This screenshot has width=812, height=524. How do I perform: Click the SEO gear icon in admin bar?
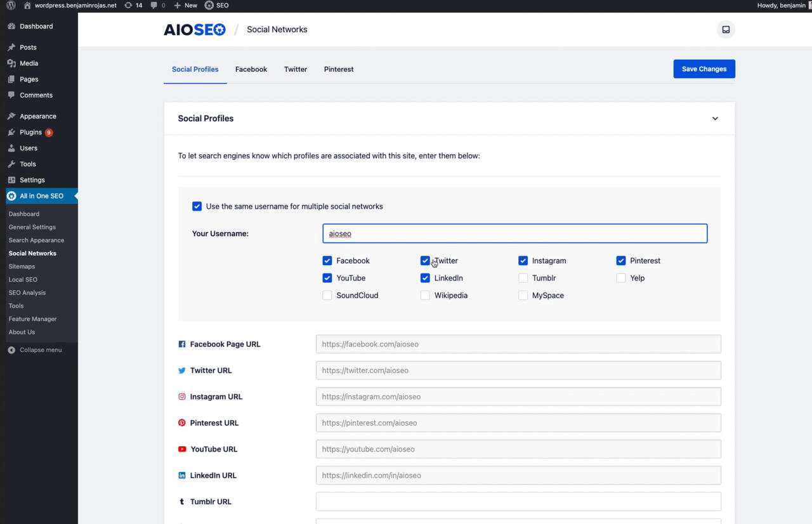pyautogui.click(x=209, y=5)
